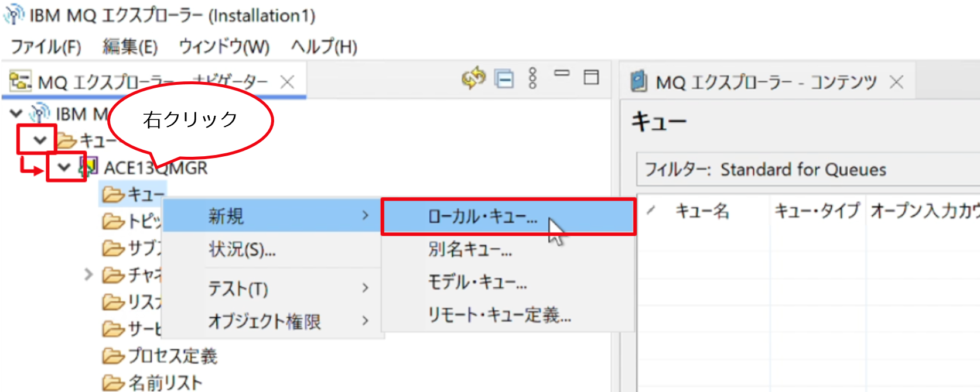Select the サービス folder
This screenshot has width=980, height=392.
[x=132, y=329]
